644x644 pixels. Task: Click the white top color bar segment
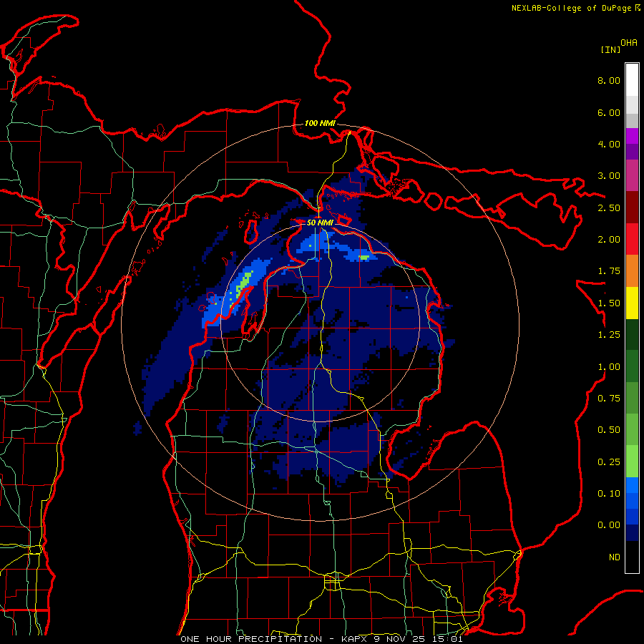click(x=632, y=80)
